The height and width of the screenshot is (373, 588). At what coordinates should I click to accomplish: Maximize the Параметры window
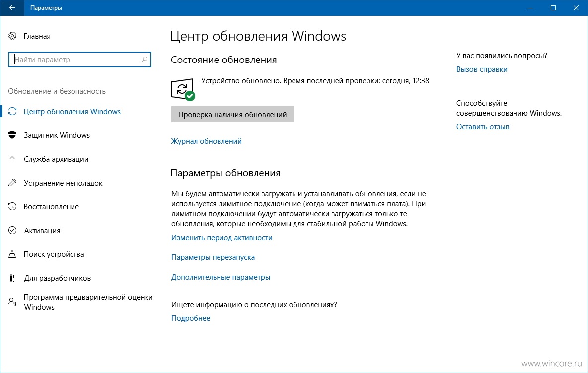(x=553, y=7)
